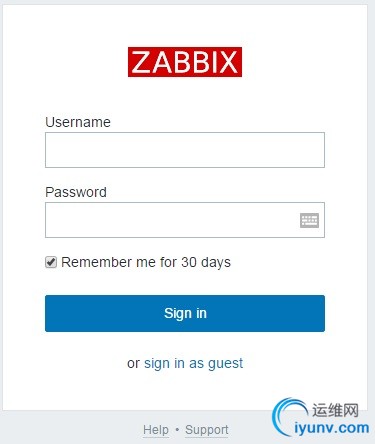Click the Password label text
Viewport: 375px width, 444px height.
pyautogui.click(x=76, y=192)
